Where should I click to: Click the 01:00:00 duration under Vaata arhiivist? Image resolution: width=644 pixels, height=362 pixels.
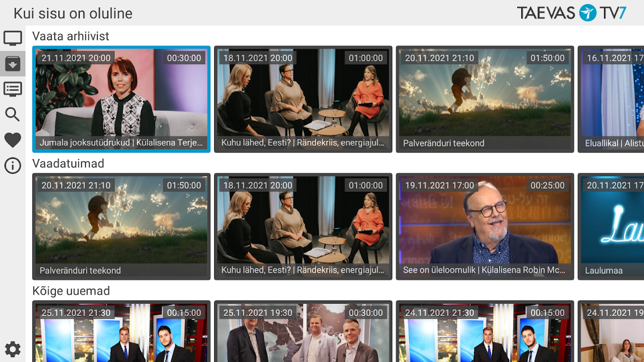(x=366, y=58)
